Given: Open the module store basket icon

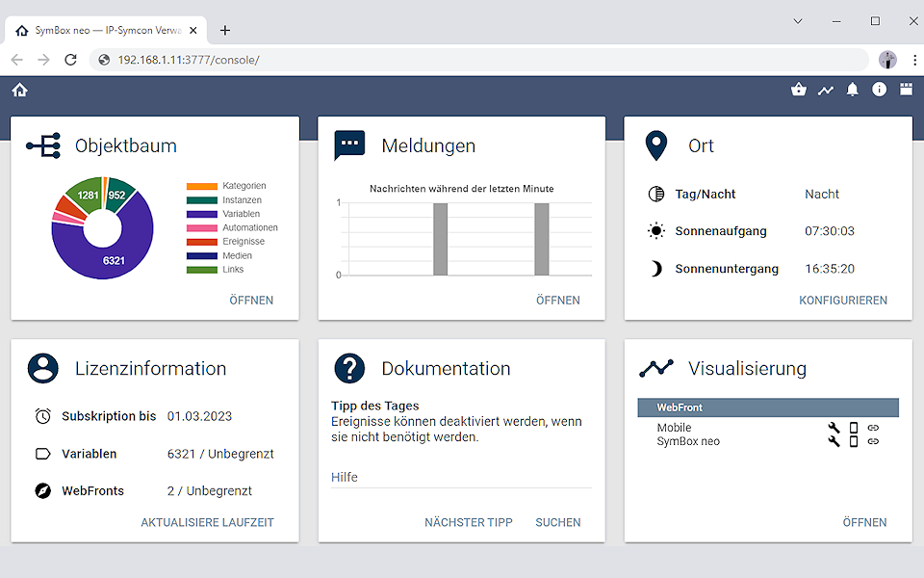Looking at the screenshot, I should (x=798, y=90).
